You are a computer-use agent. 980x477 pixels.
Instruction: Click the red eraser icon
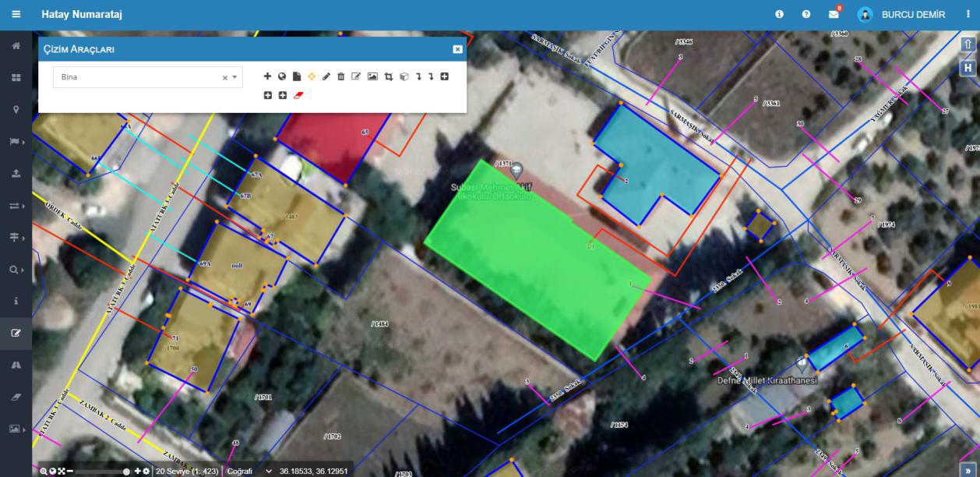(298, 95)
